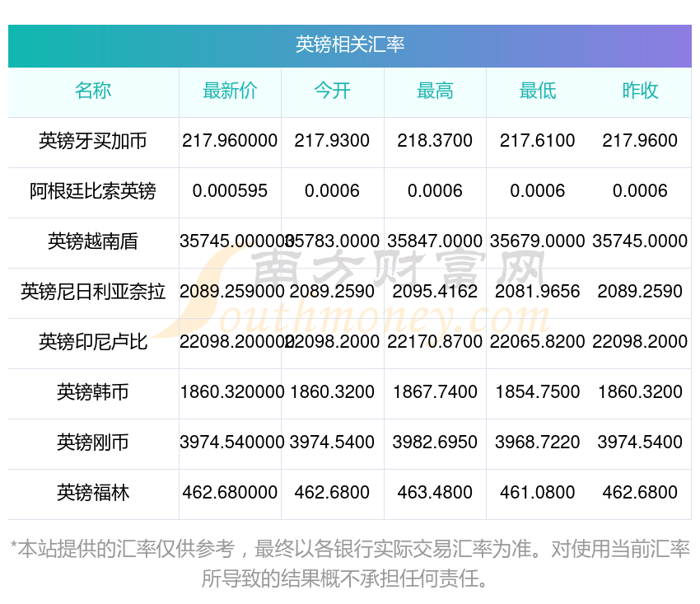The height and width of the screenshot is (604, 700).
Task: Click low value 22065.8200
Action: [x=538, y=342]
